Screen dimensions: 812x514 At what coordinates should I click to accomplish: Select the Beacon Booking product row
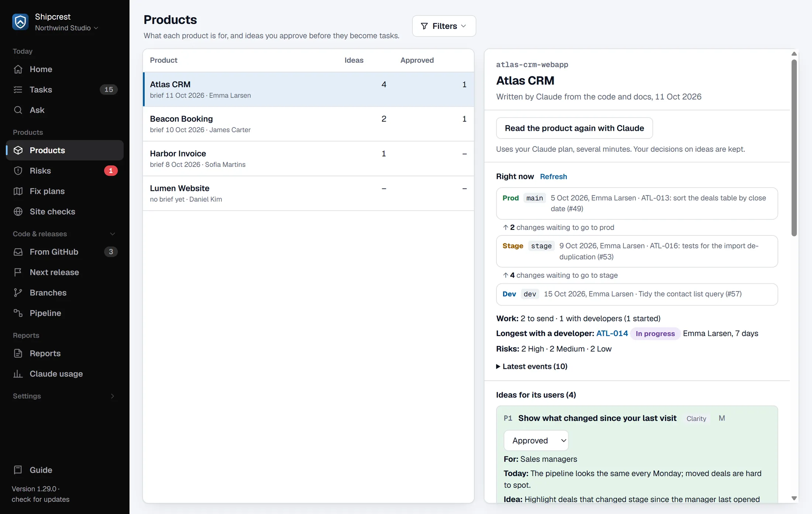pos(309,124)
